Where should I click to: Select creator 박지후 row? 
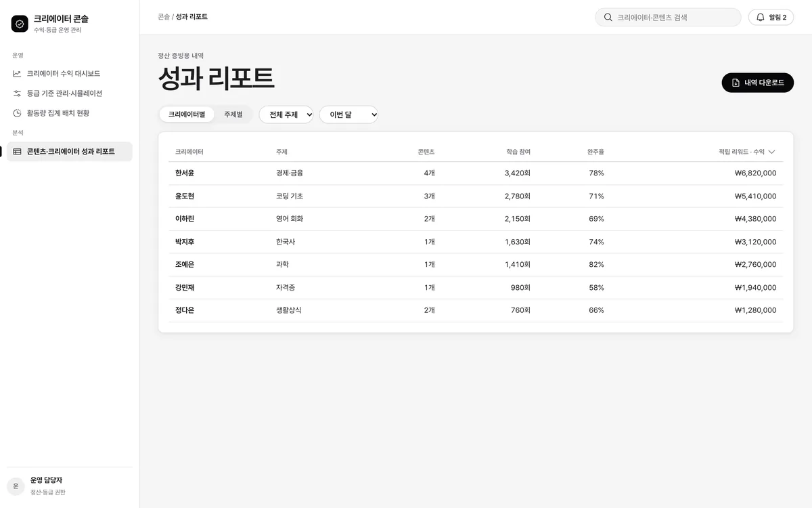476,242
